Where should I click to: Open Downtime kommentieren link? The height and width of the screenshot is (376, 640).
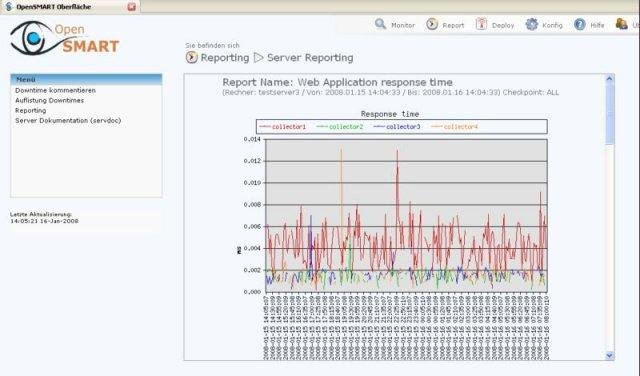point(56,90)
